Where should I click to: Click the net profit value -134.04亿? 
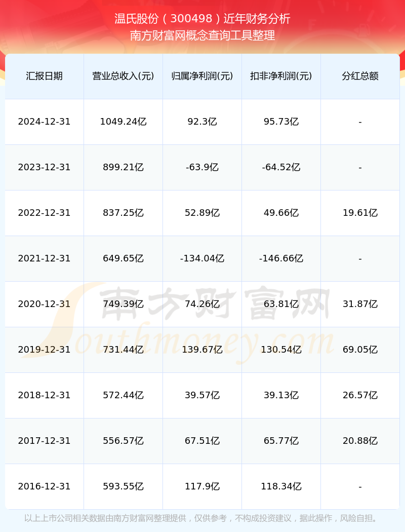[202, 258]
